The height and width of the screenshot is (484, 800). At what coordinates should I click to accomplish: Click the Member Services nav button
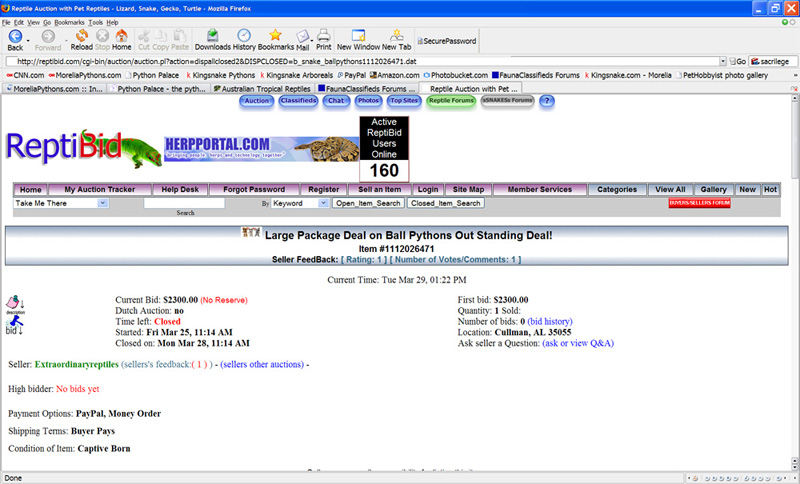(539, 190)
